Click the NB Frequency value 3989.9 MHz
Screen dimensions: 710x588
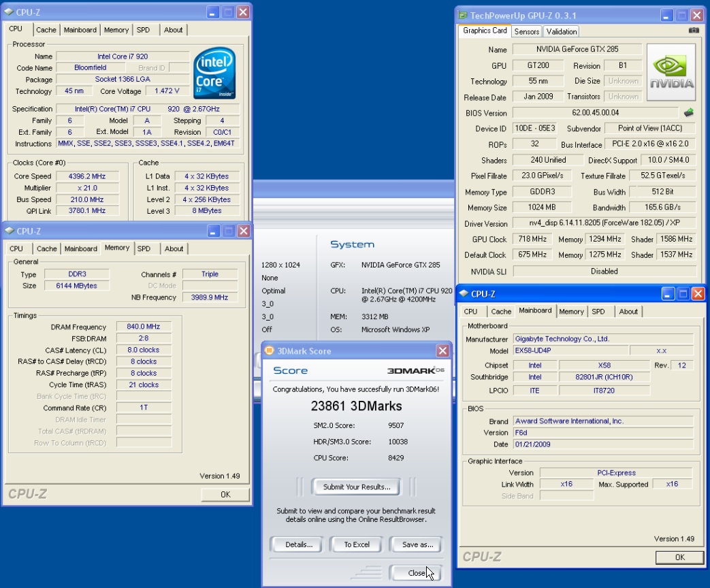point(210,297)
